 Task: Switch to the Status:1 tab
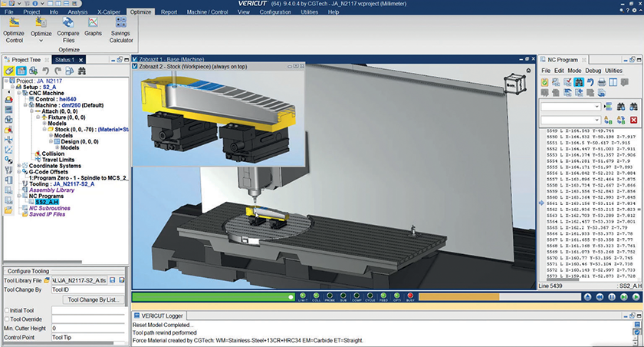pos(64,60)
